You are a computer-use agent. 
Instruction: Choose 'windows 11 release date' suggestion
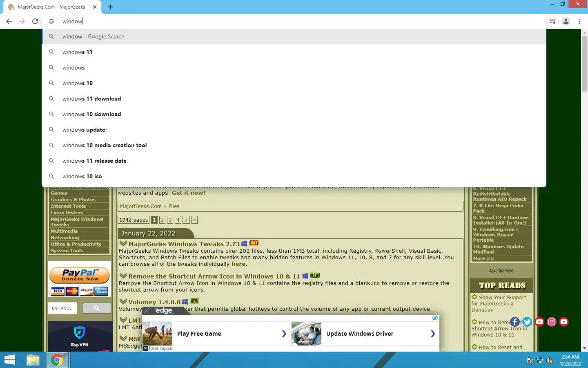294,161
